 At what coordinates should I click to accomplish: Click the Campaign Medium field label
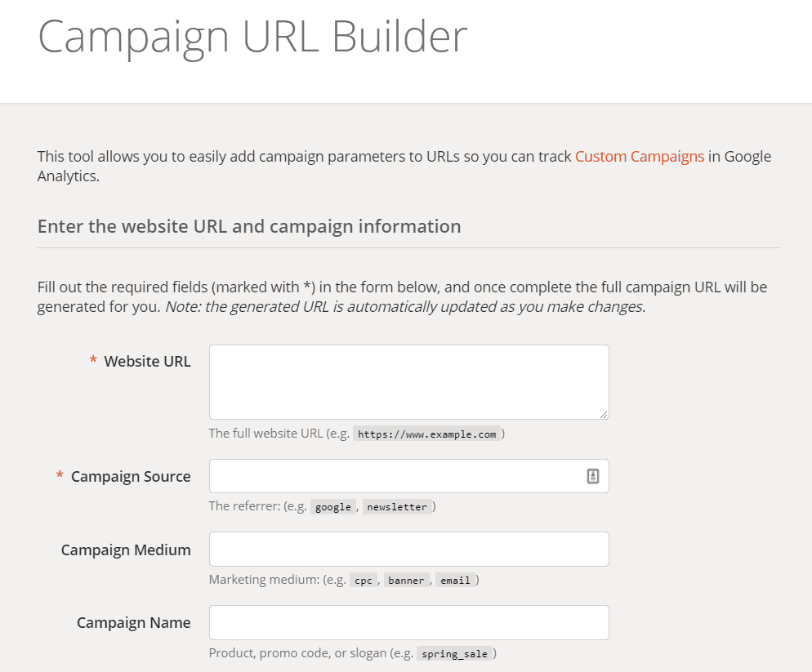[125, 550]
